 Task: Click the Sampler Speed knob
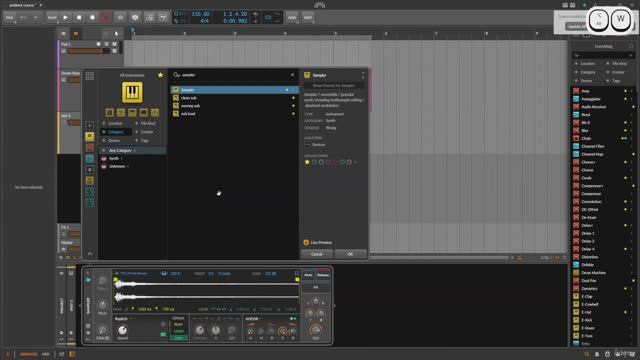(122, 330)
